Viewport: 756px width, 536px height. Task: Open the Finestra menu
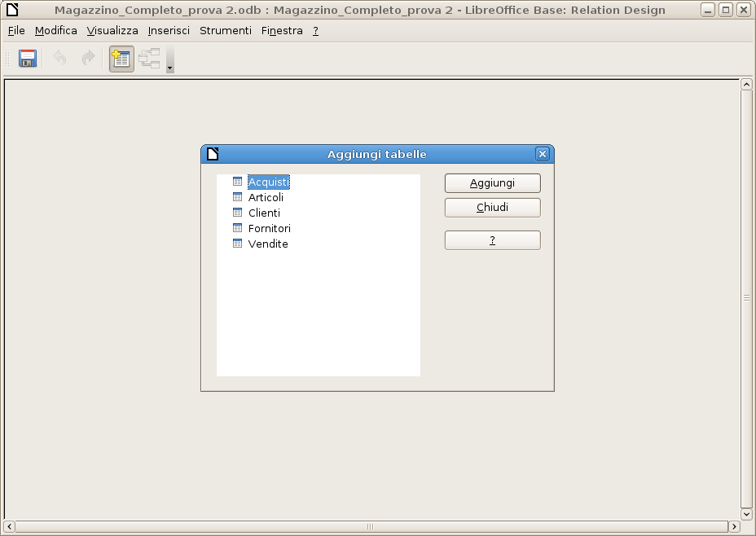[282, 30]
